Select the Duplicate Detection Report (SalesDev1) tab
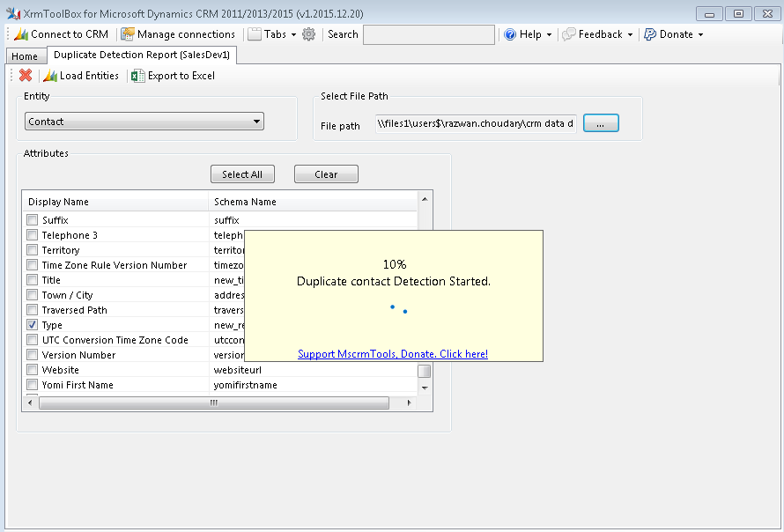 pyautogui.click(x=142, y=55)
